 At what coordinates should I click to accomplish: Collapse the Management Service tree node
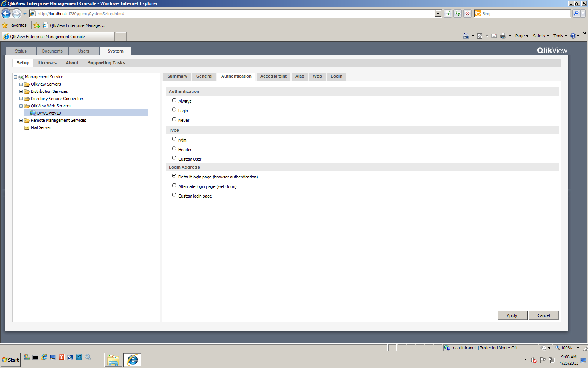click(16, 77)
